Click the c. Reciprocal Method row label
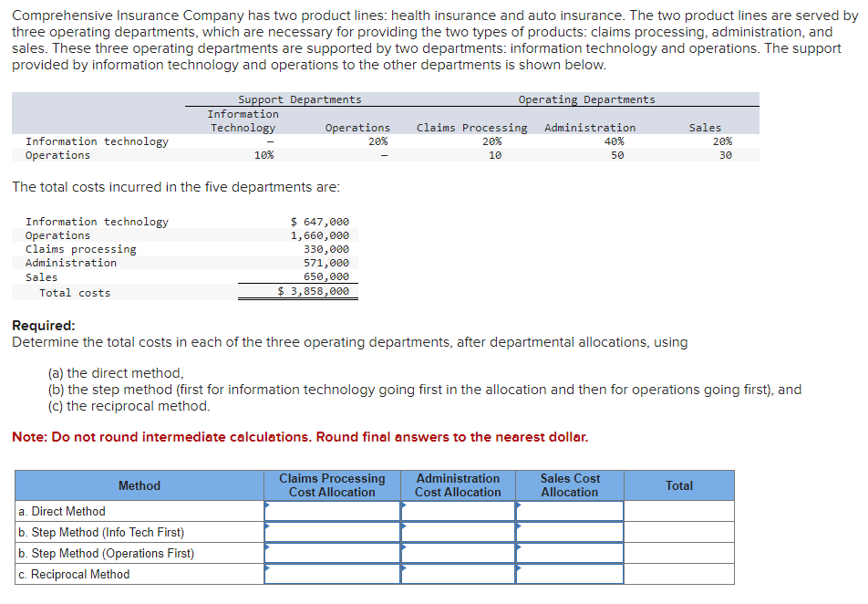The width and height of the screenshot is (868, 604). coord(73,573)
